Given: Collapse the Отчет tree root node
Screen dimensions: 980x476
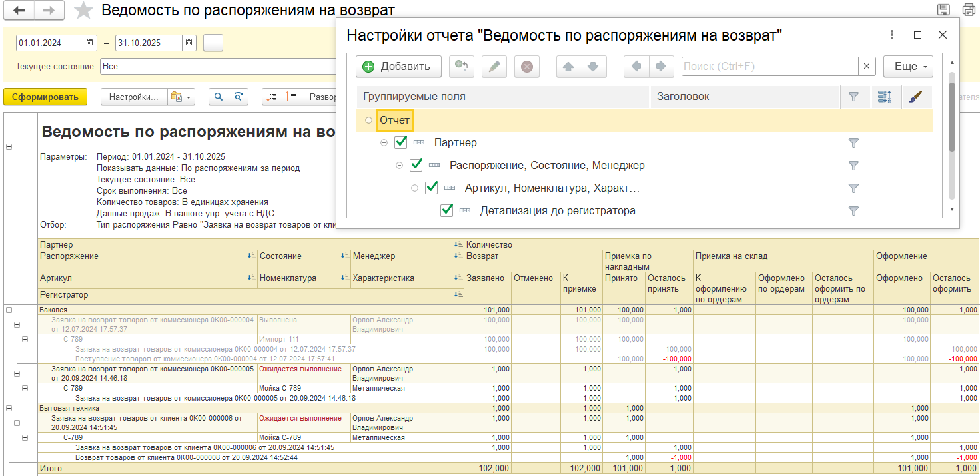Looking at the screenshot, I should 368,120.
